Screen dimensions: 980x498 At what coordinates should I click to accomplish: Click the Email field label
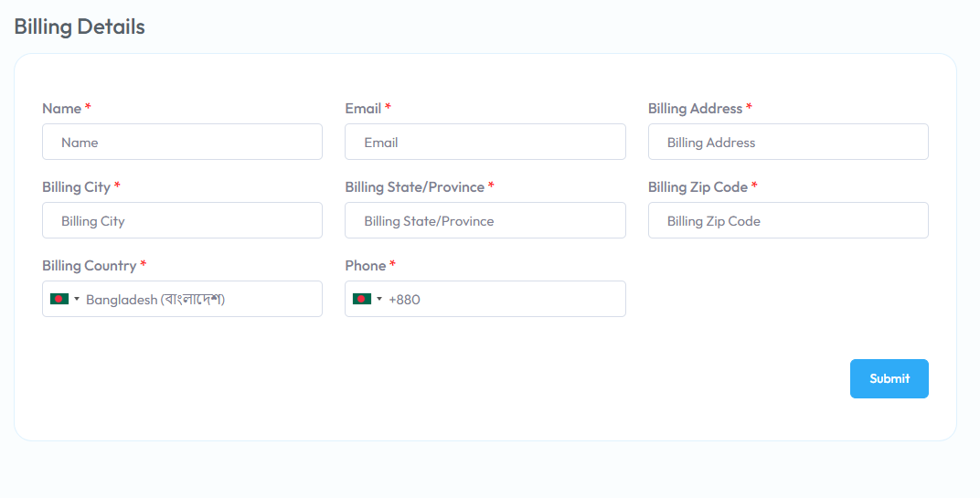(363, 108)
